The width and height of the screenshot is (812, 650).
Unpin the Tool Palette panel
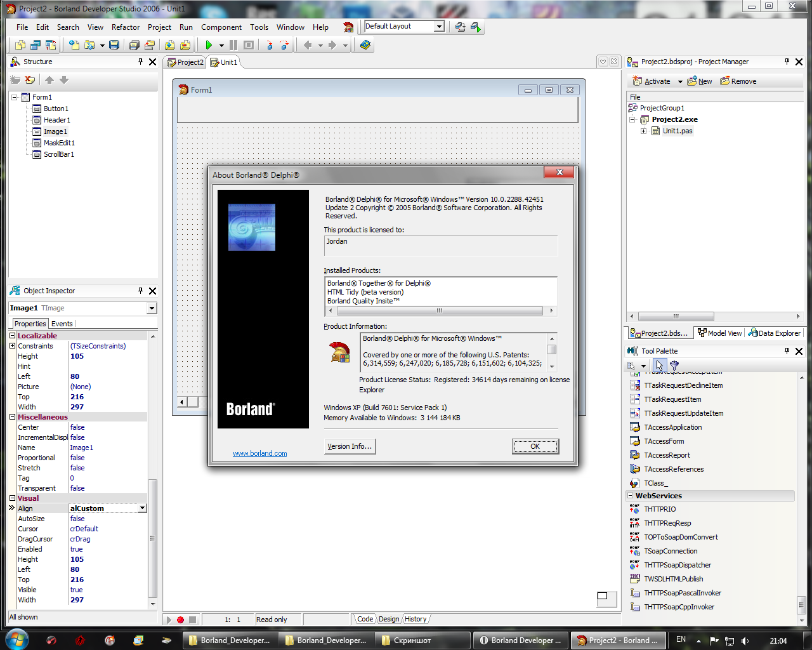[x=787, y=350]
